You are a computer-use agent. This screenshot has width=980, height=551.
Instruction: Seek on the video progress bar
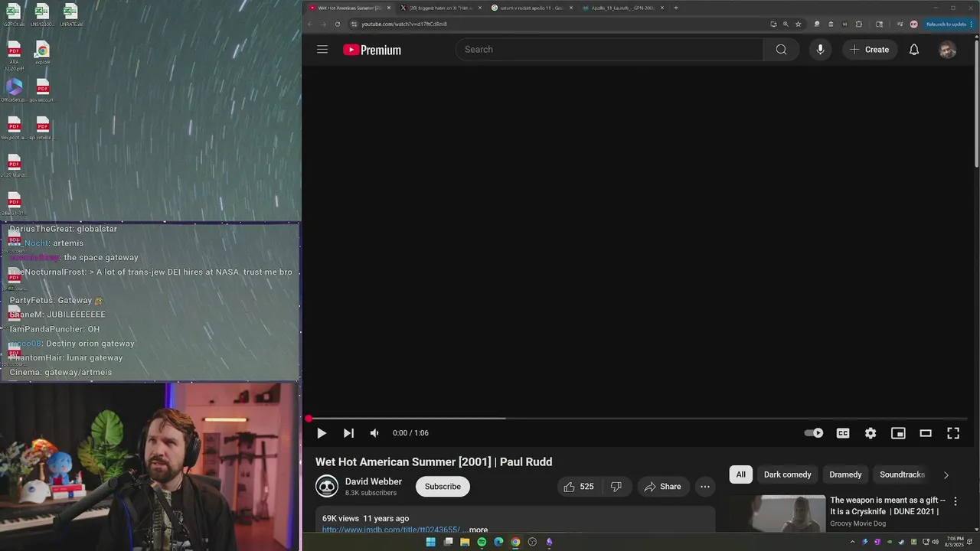coord(637,419)
